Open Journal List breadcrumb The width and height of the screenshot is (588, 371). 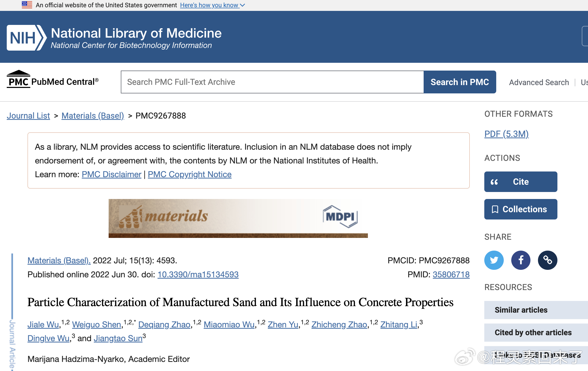coord(28,116)
